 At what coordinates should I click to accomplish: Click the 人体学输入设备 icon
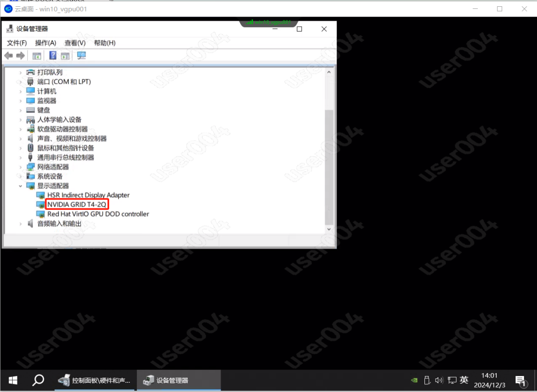[x=31, y=119]
